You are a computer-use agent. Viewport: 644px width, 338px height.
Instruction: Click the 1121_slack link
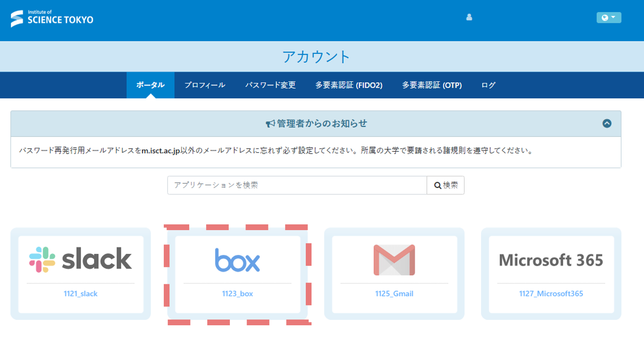click(80, 294)
